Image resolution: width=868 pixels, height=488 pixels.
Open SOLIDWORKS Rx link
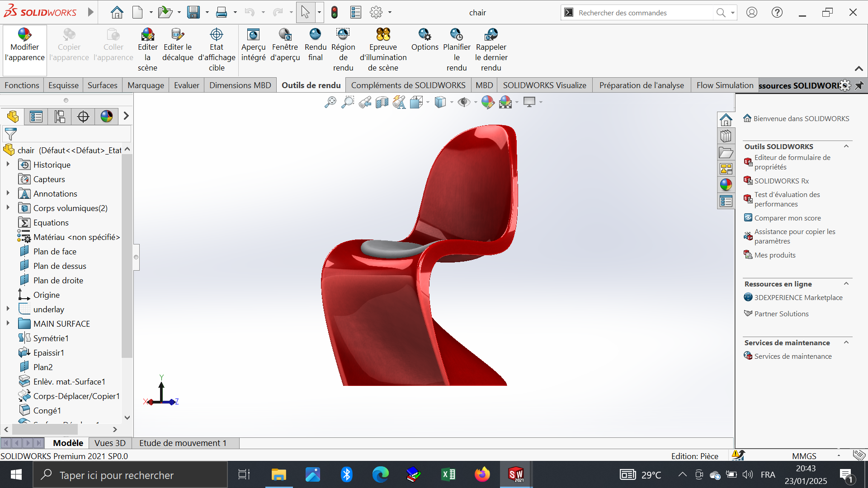[781, 181]
